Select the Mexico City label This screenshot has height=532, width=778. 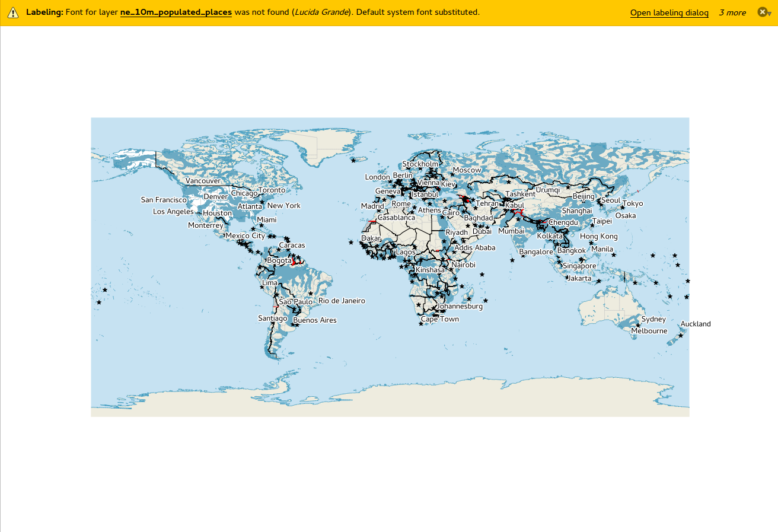tap(245, 236)
